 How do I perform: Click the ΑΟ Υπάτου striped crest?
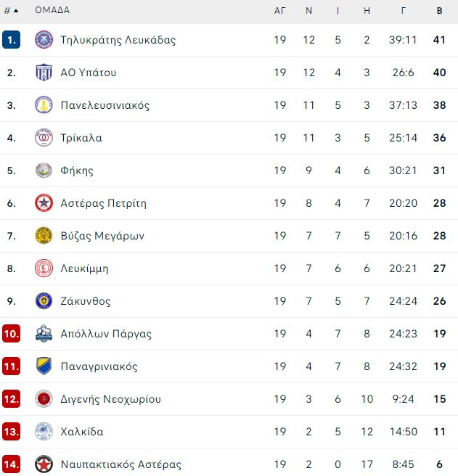pos(44,73)
